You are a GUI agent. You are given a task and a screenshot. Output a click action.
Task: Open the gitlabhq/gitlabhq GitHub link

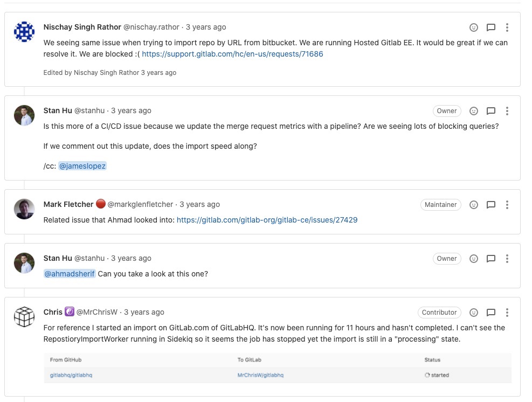click(x=71, y=375)
